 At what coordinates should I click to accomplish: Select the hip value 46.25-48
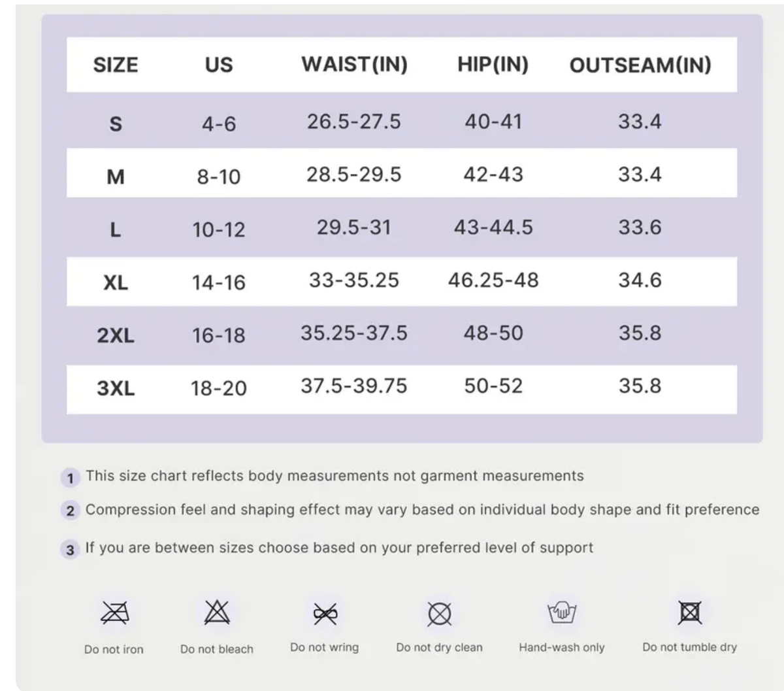pos(493,280)
